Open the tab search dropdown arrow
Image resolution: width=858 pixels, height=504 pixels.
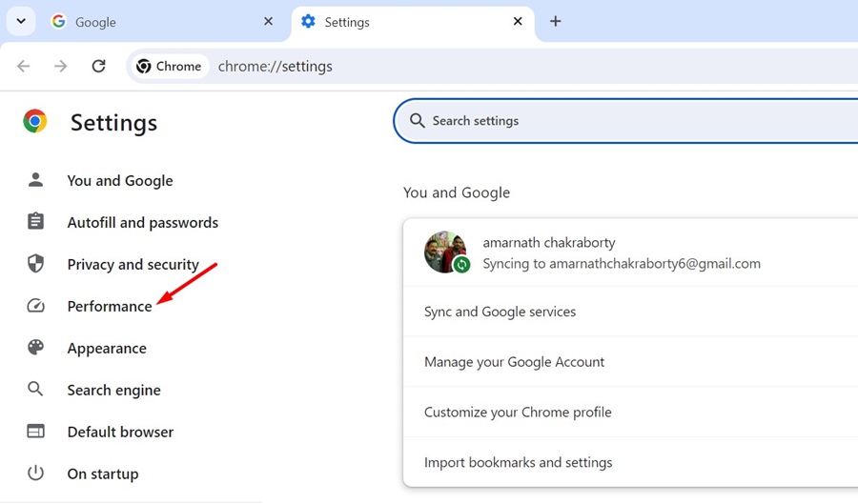(21, 21)
